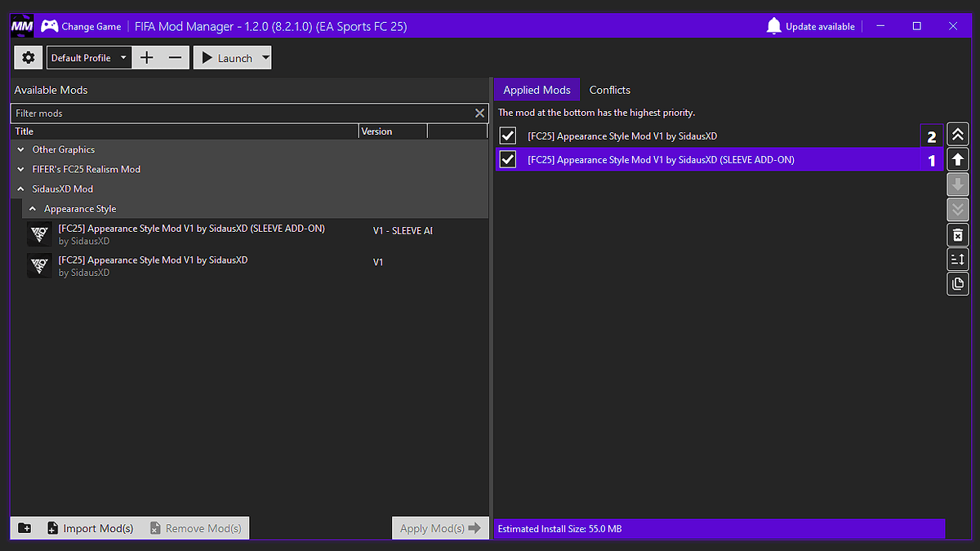Viewport: 980px width, 551px height.
Task: Open the Launch button dropdown arrow
Action: pyautogui.click(x=265, y=58)
